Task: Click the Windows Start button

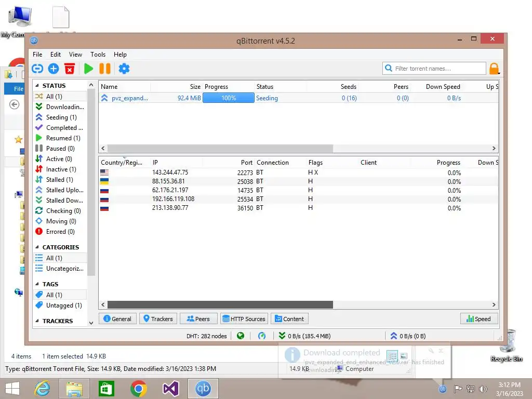Action: click(x=12, y=389)
